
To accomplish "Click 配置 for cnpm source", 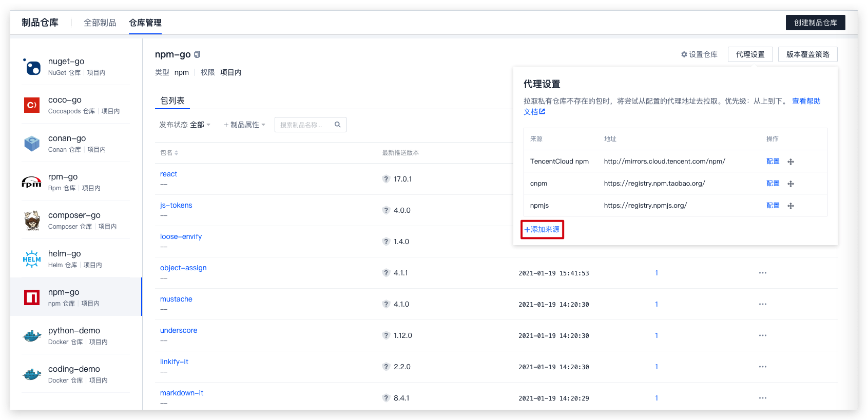I will click(773, 184).
